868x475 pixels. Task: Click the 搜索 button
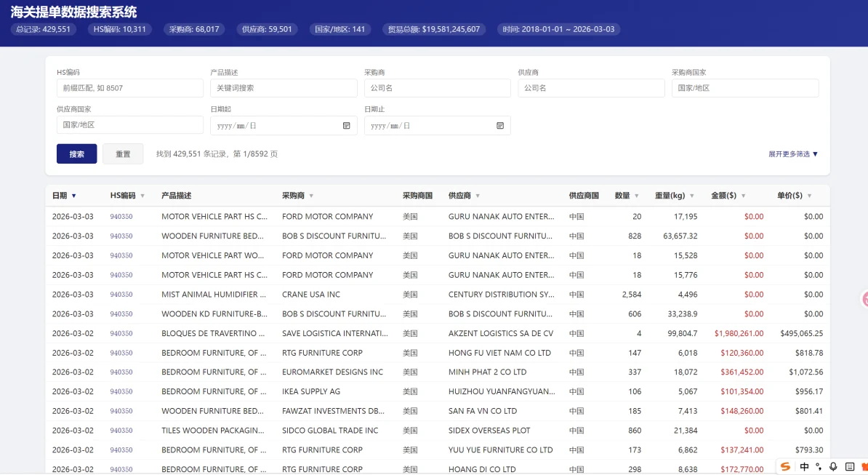[76, 154]
